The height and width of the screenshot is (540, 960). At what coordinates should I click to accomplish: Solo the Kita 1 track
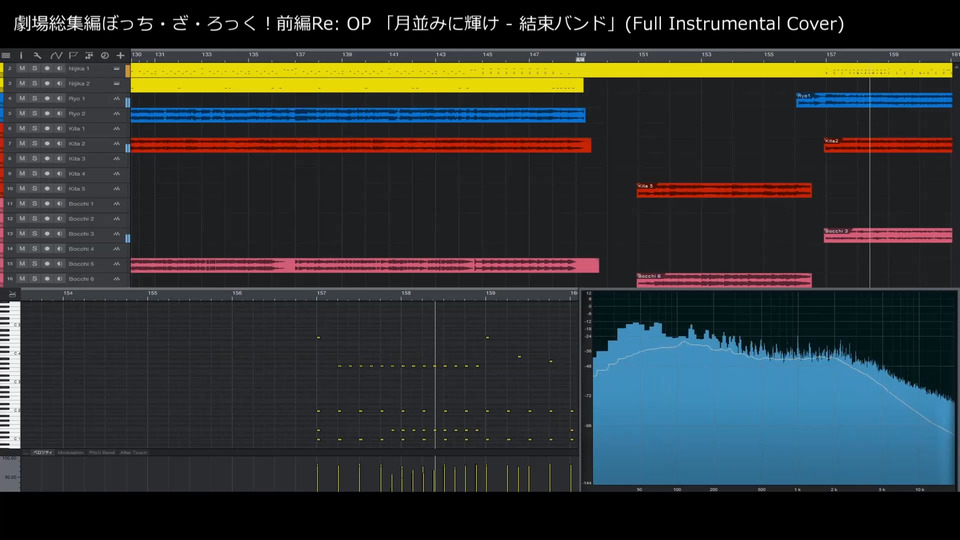[35, 129]
